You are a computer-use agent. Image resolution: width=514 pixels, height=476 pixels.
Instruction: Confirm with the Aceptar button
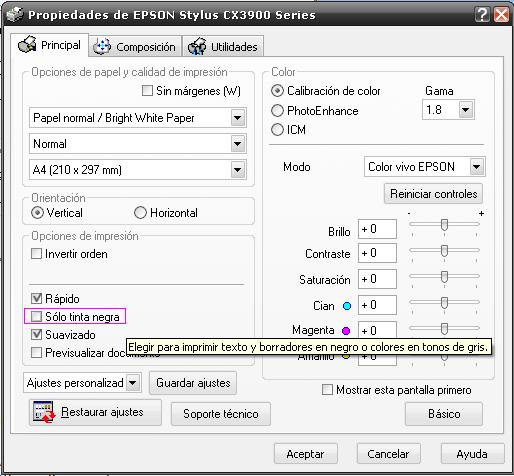point(306,453)
